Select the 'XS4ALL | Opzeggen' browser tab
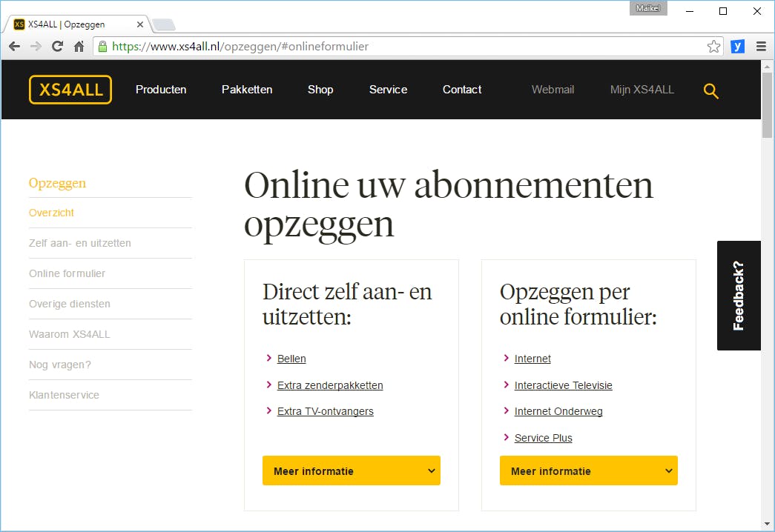This screenshot has width=775, height=532. (74, 23)
